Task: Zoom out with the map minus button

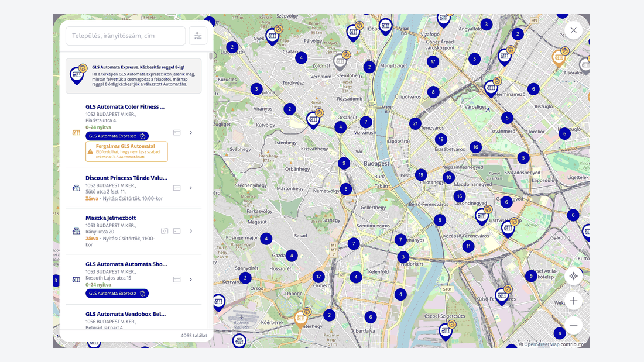Action: (x=573, y=326)
